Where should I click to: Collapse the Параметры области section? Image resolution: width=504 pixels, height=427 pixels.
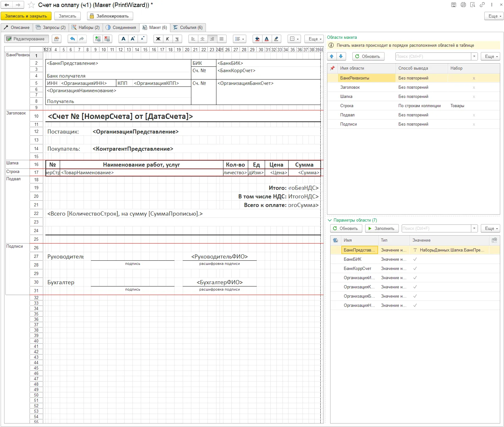click(x=330, y=220)
